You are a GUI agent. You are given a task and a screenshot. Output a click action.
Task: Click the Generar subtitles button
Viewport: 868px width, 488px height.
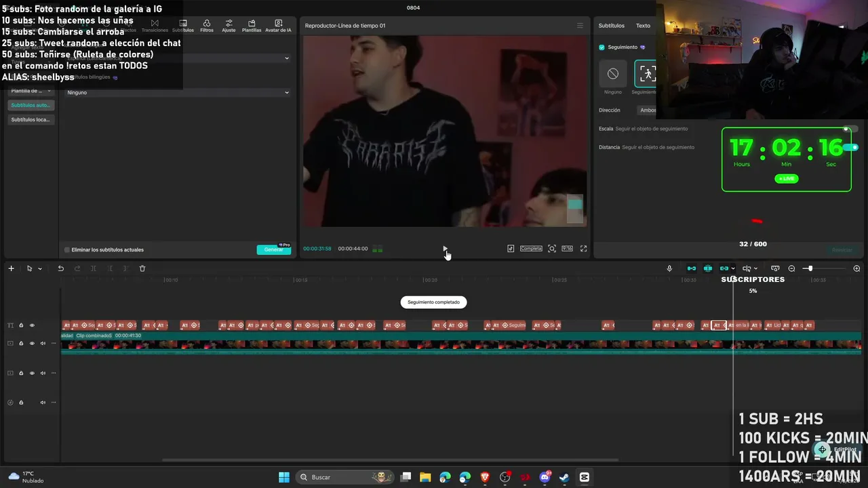pos(274,249)
